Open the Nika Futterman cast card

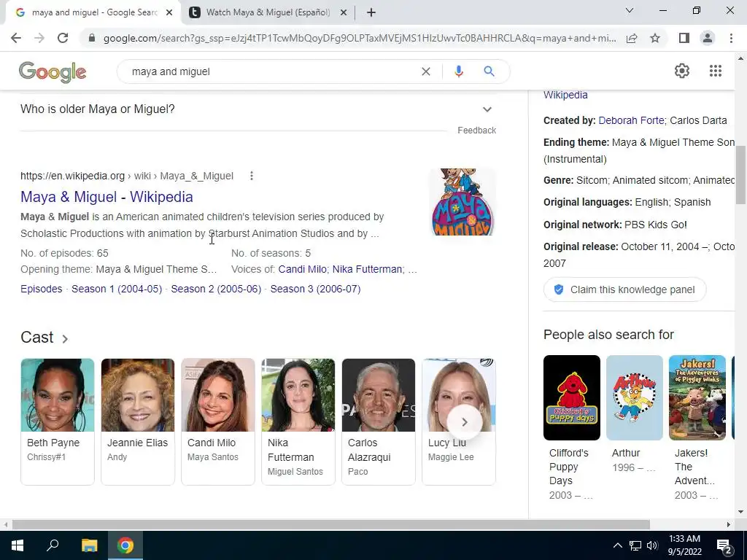point(298,421)
